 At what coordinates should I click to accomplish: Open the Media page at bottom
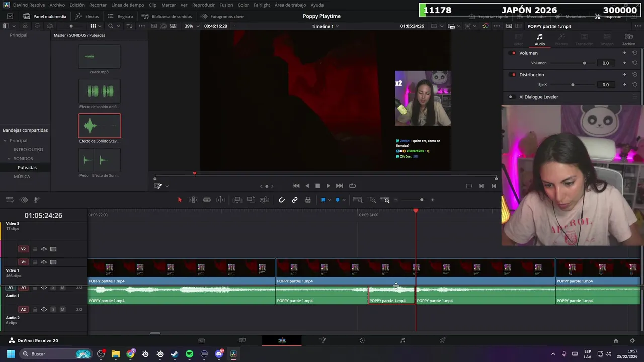point(201,340)
